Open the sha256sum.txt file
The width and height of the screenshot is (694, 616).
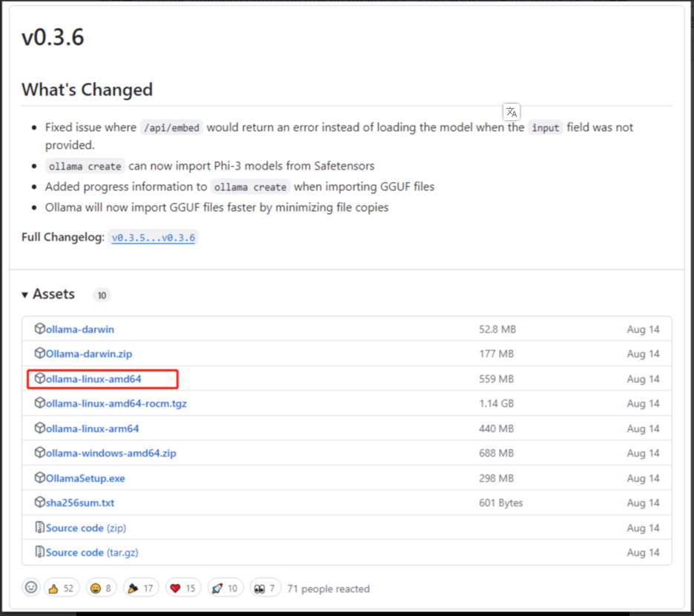(x=80, y=503)
